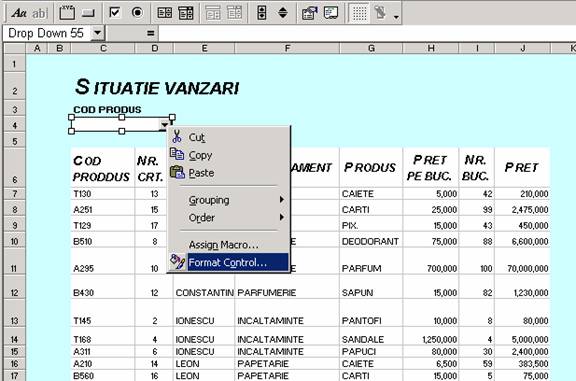Screen dimensions: 576x381
Task: Select row 7 header
Action: tap(14, 194)
